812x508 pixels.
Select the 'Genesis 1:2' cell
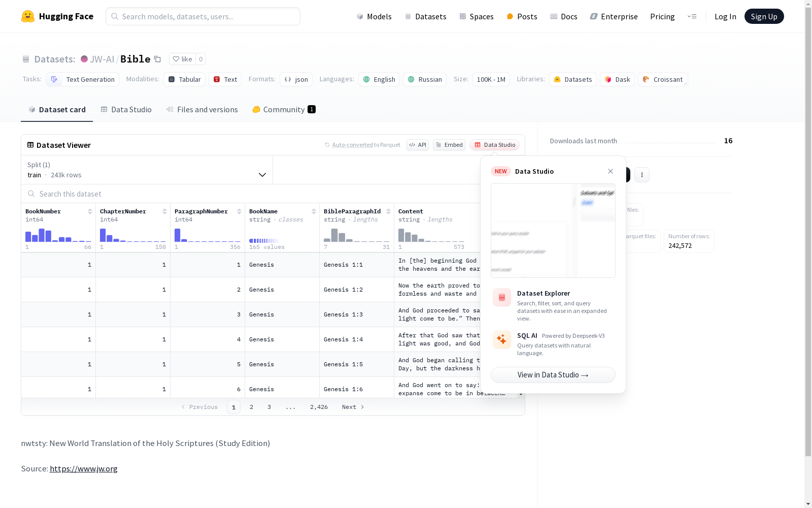click(357, 290)
